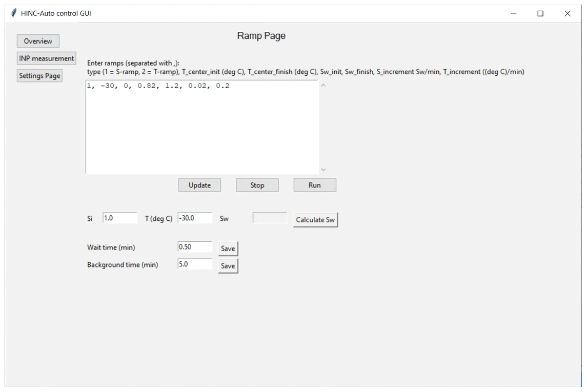The width and height of the screenshot is (587, 392).
Task: Open the Overview page
Action: (x=38, y=41)
